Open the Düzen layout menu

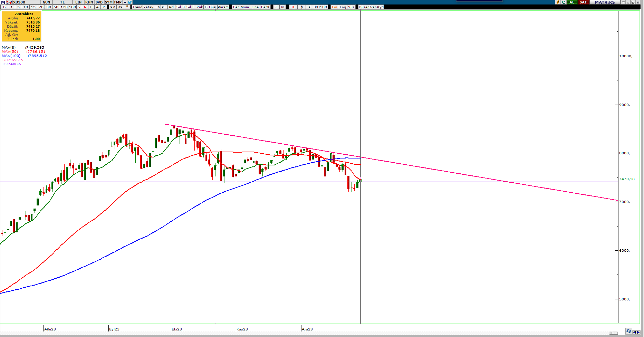point(364,7)
